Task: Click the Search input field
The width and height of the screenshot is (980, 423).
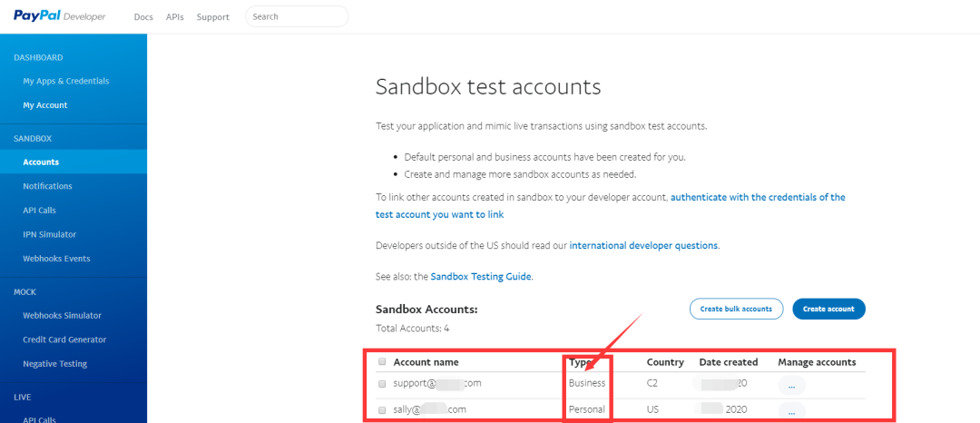Action: [297, 17]
